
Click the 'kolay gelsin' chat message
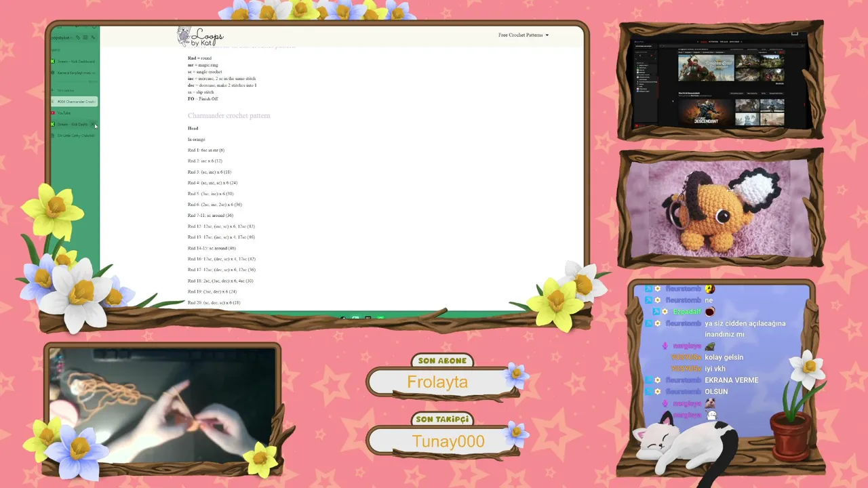[724, 357]
